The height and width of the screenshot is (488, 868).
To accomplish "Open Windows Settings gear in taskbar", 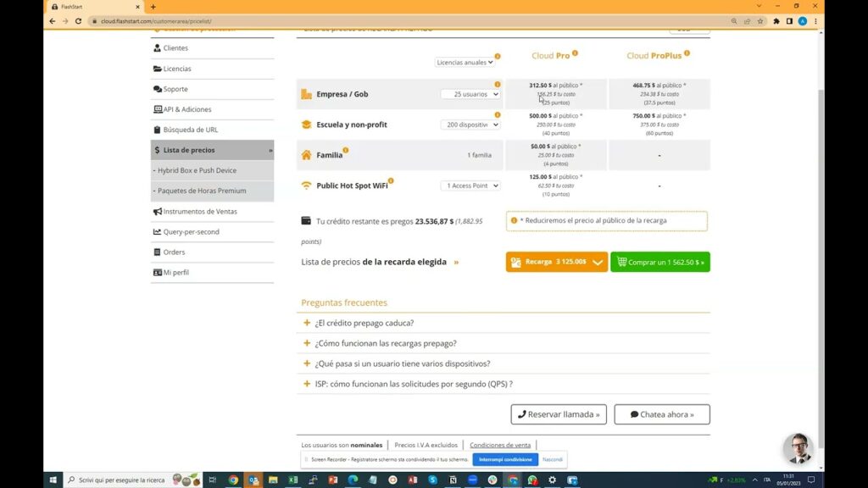I will click(552, 480).
